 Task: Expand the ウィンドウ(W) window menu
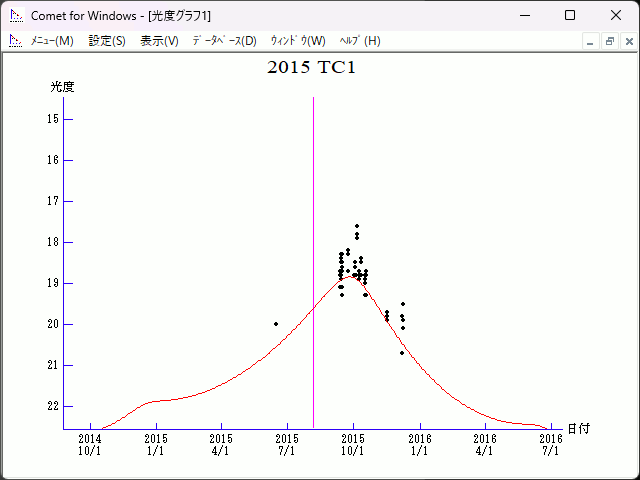(298, 41)
